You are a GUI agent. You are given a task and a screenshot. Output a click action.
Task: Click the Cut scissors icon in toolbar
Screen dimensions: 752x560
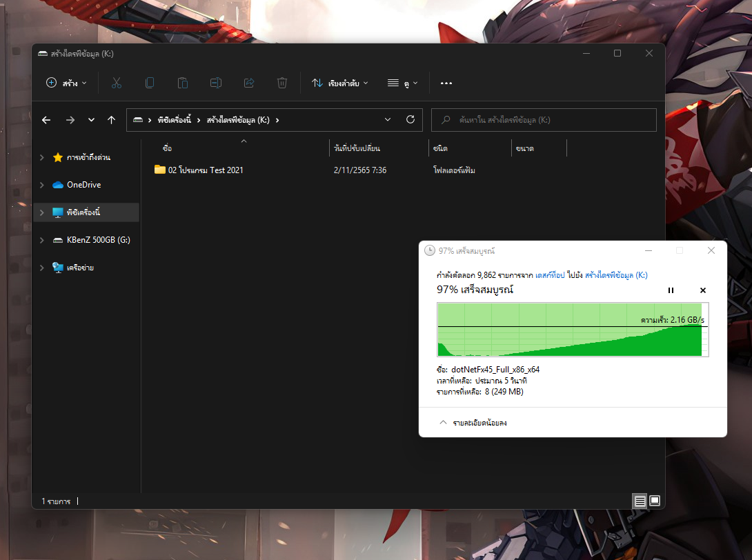117,83
